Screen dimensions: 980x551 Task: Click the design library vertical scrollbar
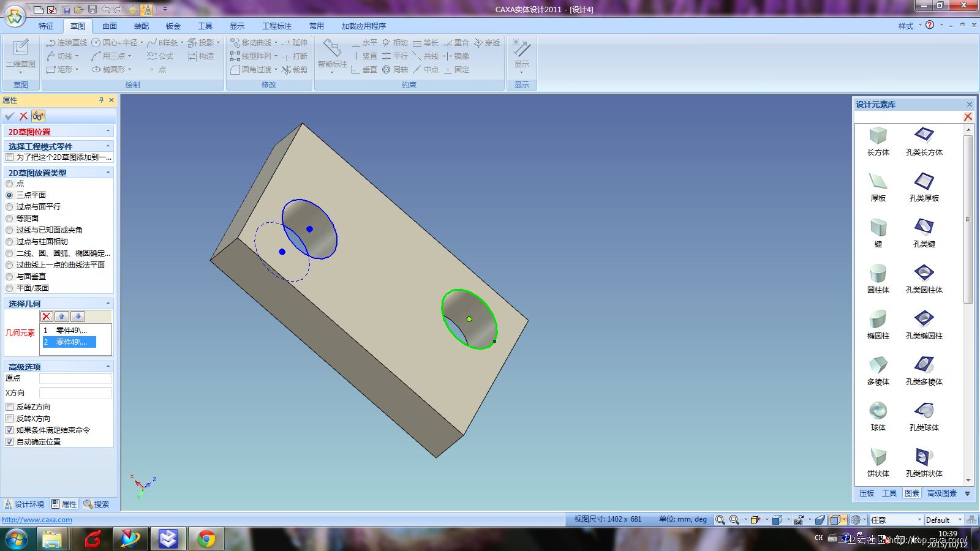(x=968, y=219)
